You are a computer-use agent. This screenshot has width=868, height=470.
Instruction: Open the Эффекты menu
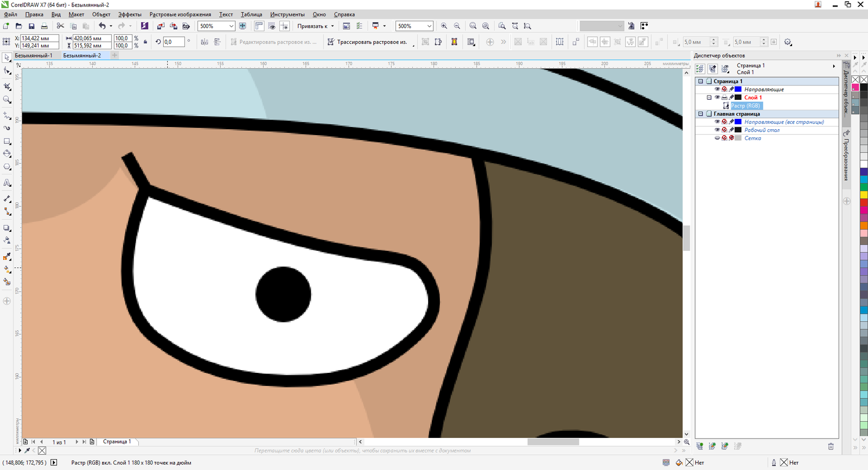pos(130,15)
